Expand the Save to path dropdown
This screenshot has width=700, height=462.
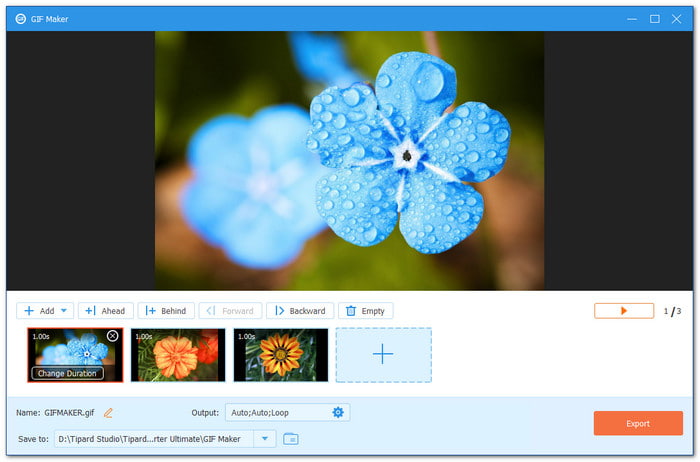click(265, 439)
